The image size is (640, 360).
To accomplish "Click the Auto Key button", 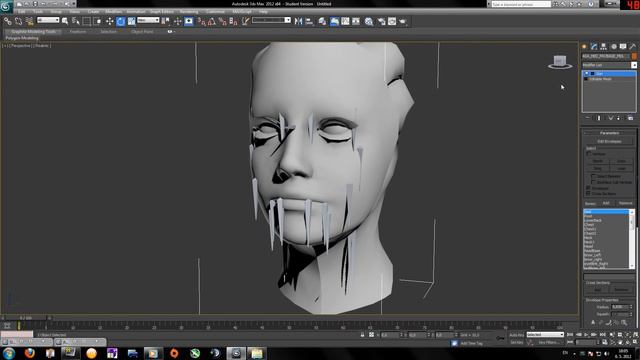I will (x=517, y=335).
